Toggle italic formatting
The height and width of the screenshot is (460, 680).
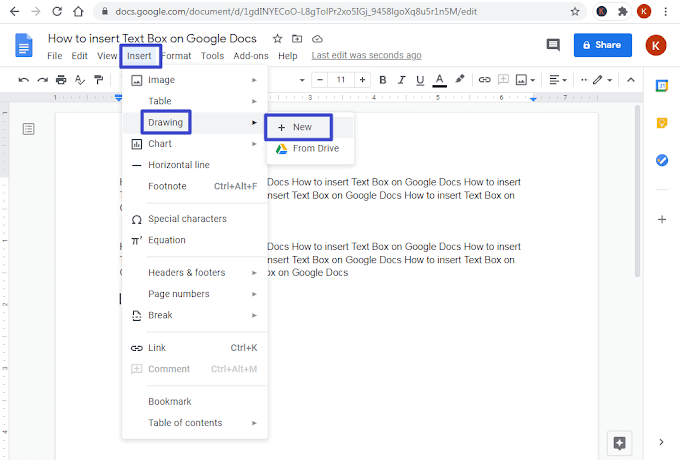point(402,80)
